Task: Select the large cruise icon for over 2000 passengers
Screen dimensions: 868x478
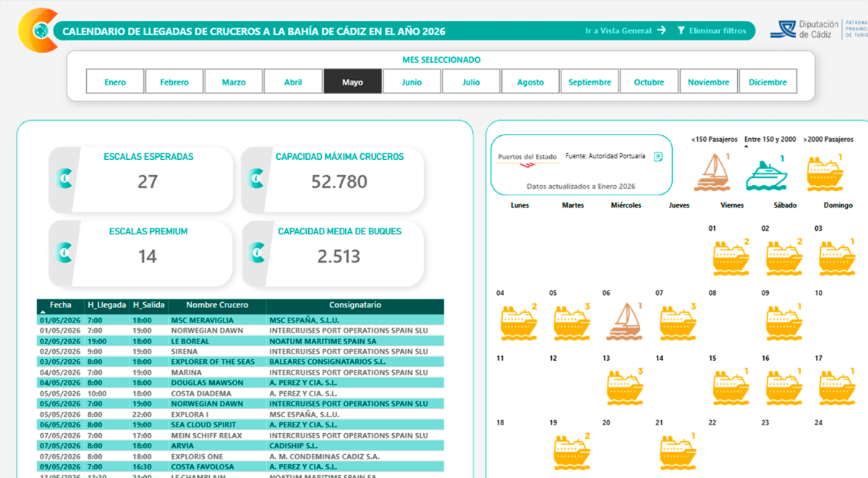Action: pos(824,174)
